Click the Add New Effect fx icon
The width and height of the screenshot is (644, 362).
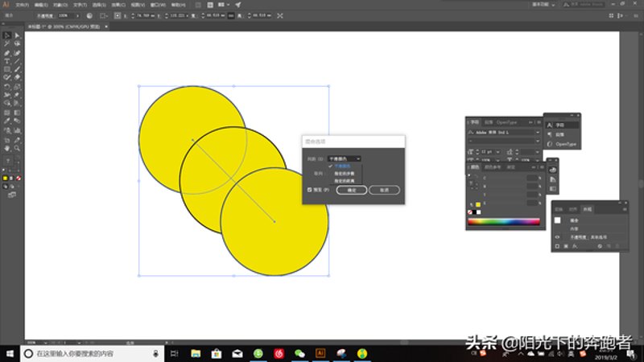tap(575, 246)
